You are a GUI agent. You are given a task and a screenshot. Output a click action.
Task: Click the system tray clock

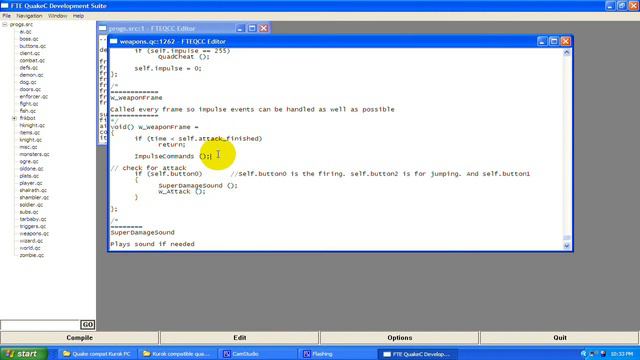(622, 354)
